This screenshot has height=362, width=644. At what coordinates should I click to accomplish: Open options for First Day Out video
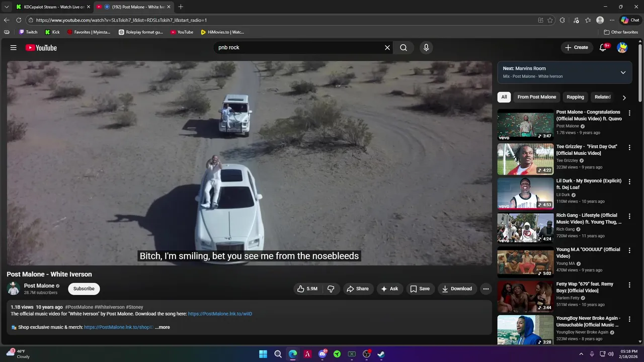coord(629,147)
